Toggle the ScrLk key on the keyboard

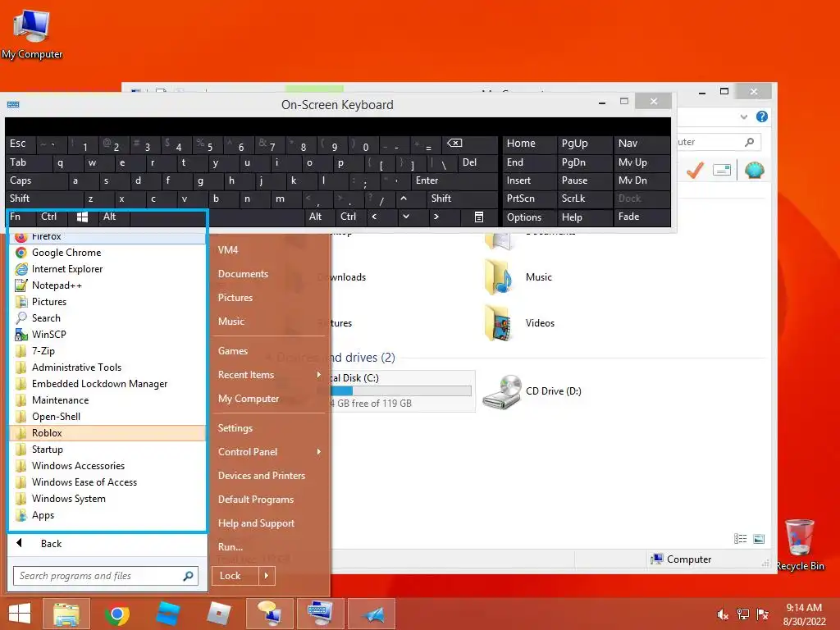click(x=584, y=199)
